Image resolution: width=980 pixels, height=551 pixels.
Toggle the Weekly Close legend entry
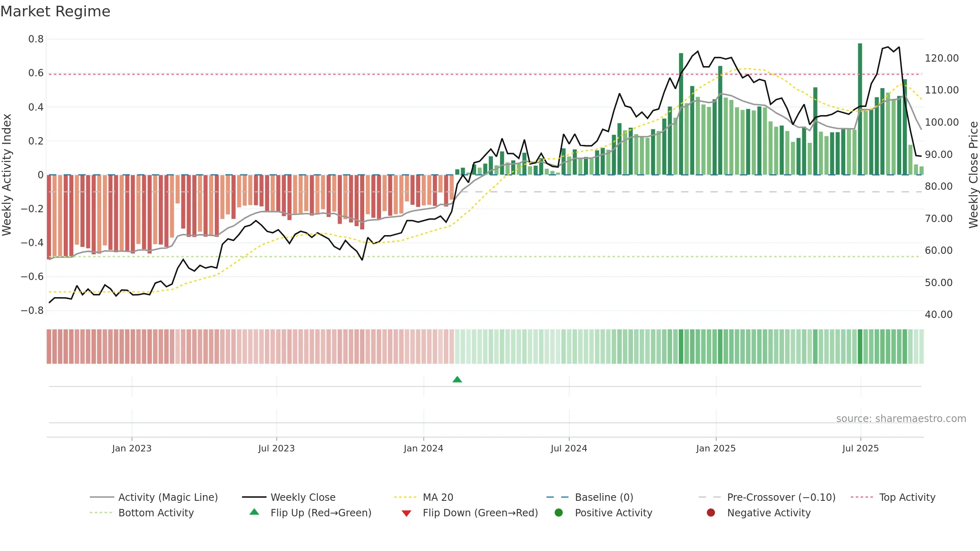point(289,497)
